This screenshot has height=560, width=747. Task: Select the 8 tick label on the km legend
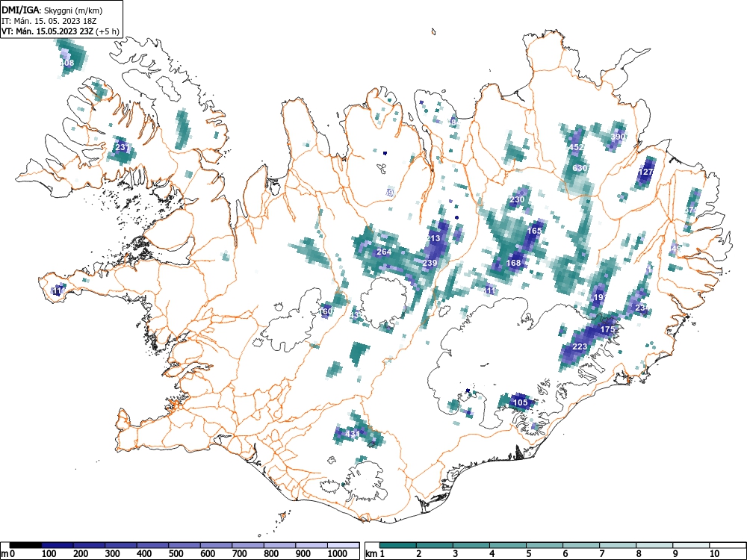pos(639,554)
